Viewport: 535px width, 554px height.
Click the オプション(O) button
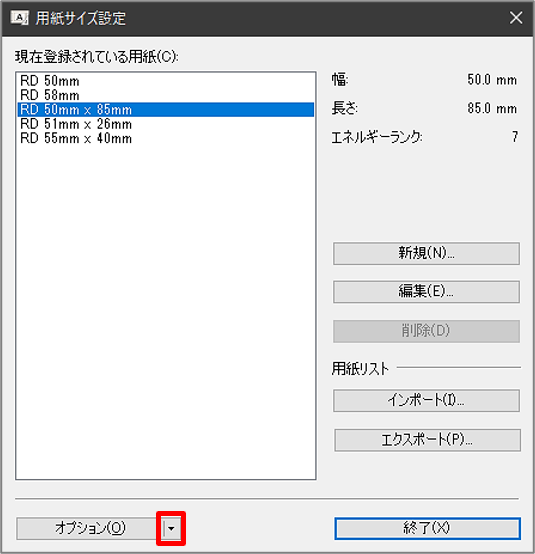90,529
